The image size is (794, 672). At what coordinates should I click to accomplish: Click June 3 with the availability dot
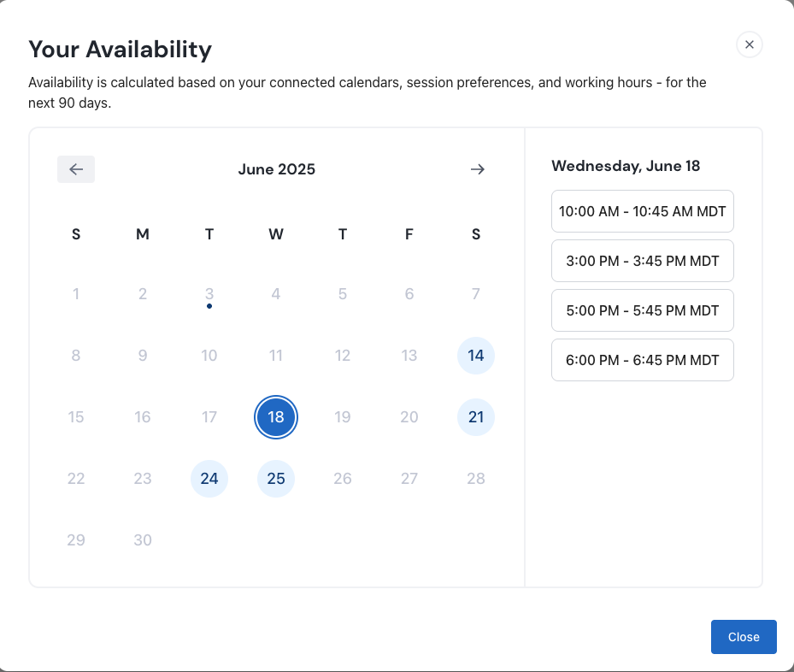(x=209, y=294)
